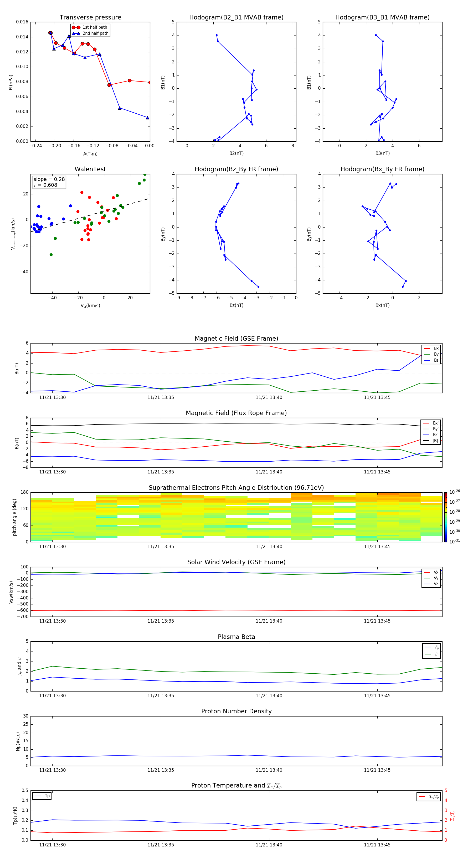
Task: Click the '2nd half path' legend entry
Action: [90, 33]
